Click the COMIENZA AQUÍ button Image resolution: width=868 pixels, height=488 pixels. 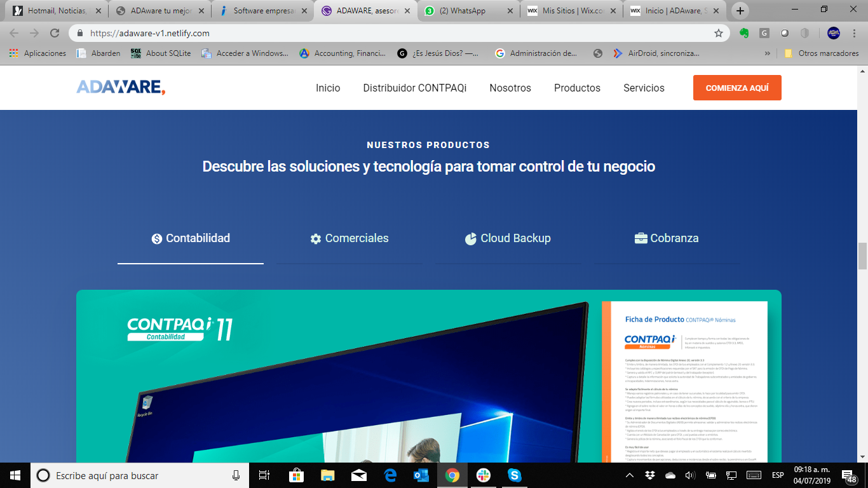(x=737, y=88)
